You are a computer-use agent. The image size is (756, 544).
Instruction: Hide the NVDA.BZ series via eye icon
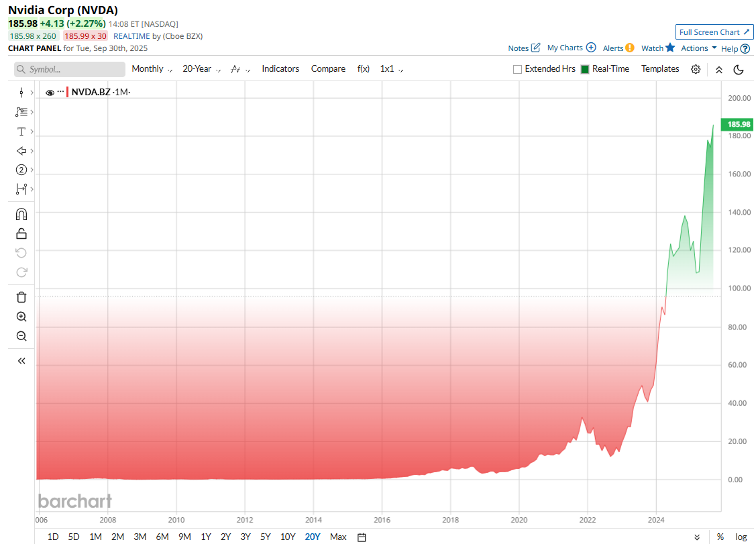50,93
